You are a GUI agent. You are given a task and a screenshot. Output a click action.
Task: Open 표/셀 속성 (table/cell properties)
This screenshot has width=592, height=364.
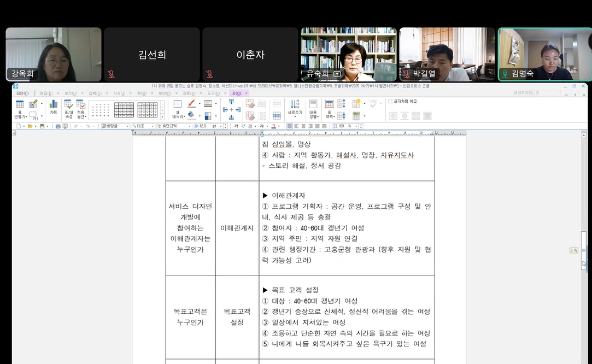coord(67,108)
